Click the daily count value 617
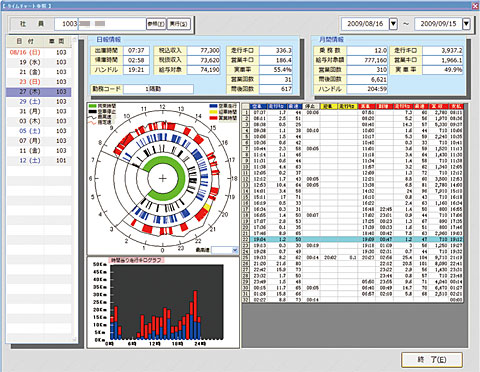This screenshot has height=372, width=480. [x=276, y=89]
